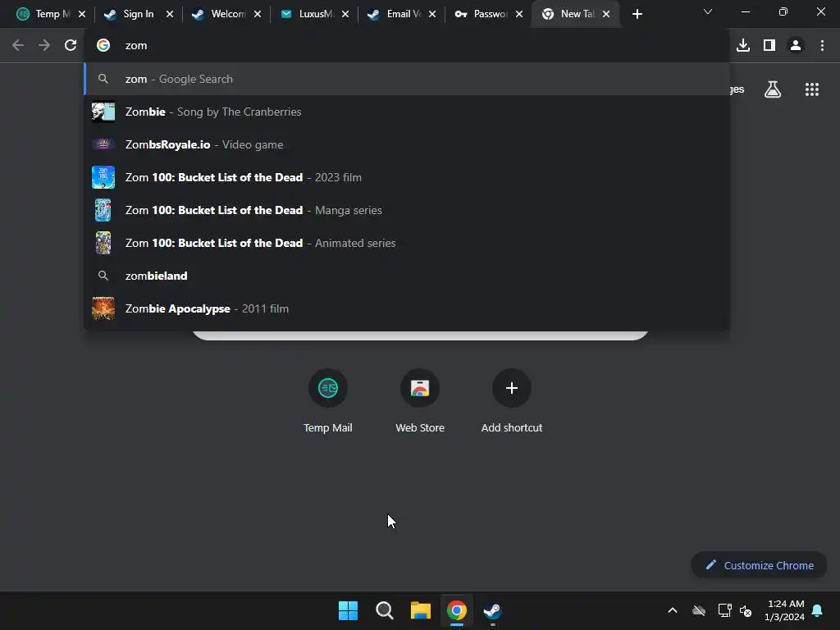840x630 pixels.
Task: Reload the current page
Action: point(71,46)
